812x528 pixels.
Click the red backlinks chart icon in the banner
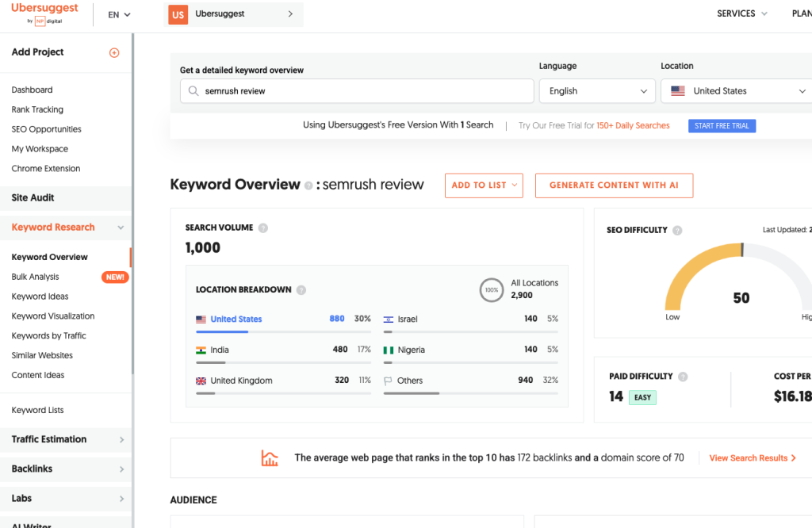270,457
